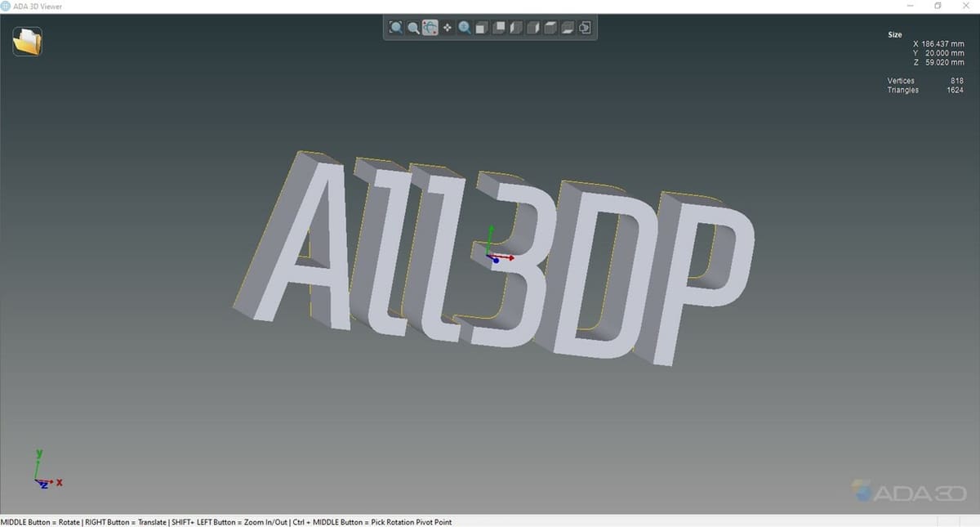Minimize the ADA 3D Viewer window
Image resolution: width=980 pixels, height=527 pixels.
(910, 7)
